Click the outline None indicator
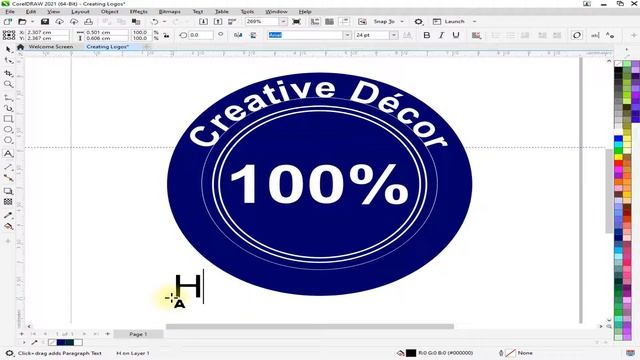640x360 pixels. 511,353
